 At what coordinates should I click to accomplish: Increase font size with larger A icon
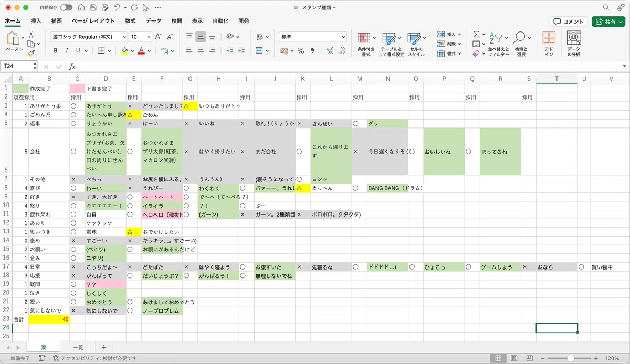(x=160, y=37)
